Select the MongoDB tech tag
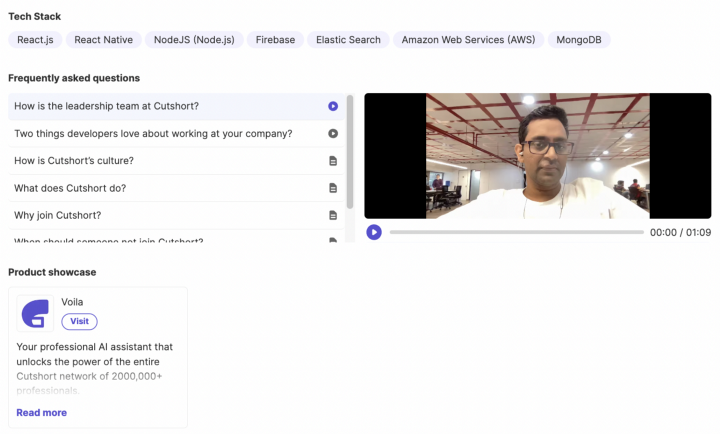The width and height of the screenshot is (720, 434). coord(579,40)
